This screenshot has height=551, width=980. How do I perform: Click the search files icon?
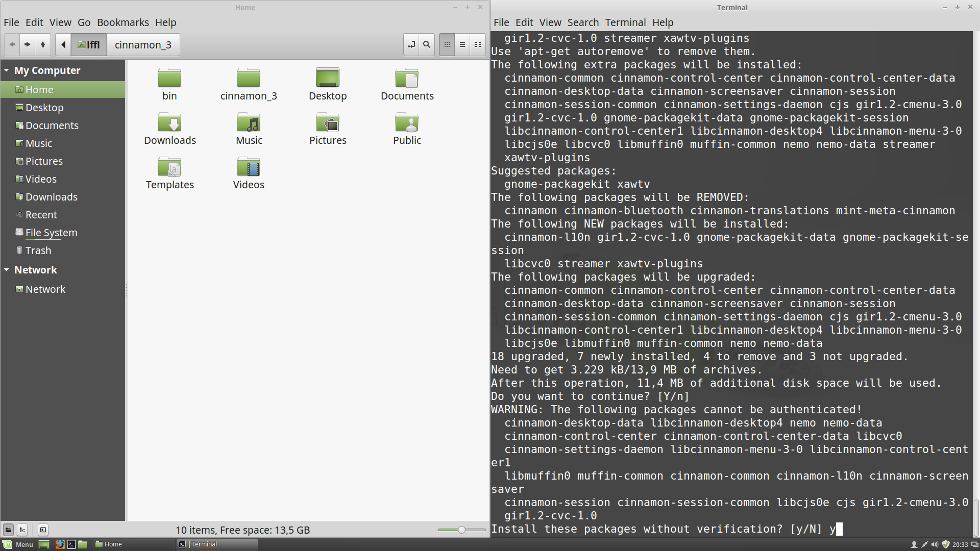coord(427,44)
